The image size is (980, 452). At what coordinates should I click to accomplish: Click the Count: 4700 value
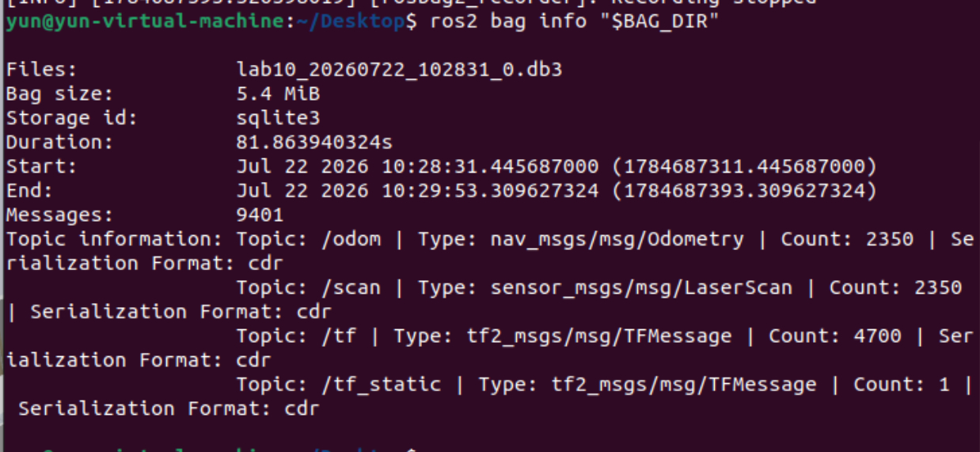[835, 336]
